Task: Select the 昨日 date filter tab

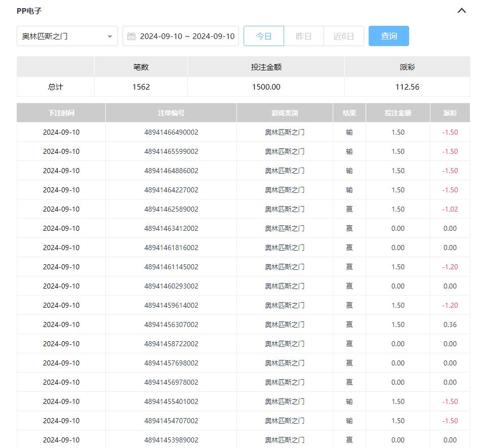Action: coord(303,36)
